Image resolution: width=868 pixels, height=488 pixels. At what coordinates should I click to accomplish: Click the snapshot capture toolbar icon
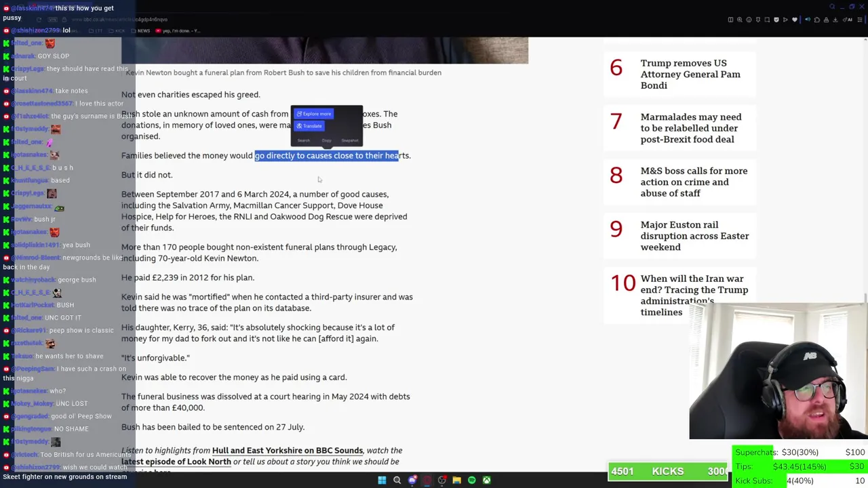(x=767, y=20)
